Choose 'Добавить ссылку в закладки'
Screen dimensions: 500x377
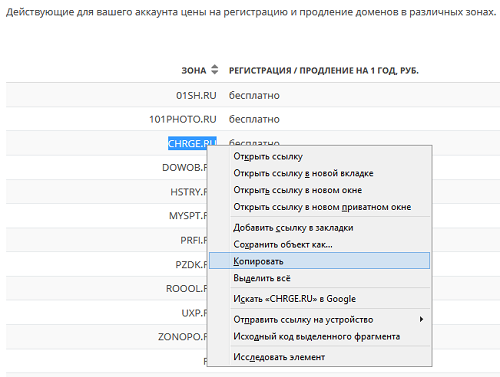[319, 228]
